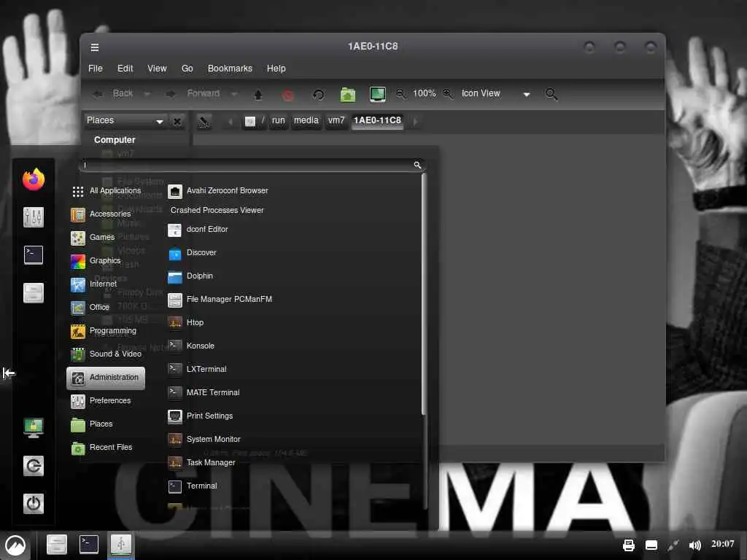Open the Back history dropdown arrow
The height and width of the screenshot is (560, 747).
pos(147,94)
